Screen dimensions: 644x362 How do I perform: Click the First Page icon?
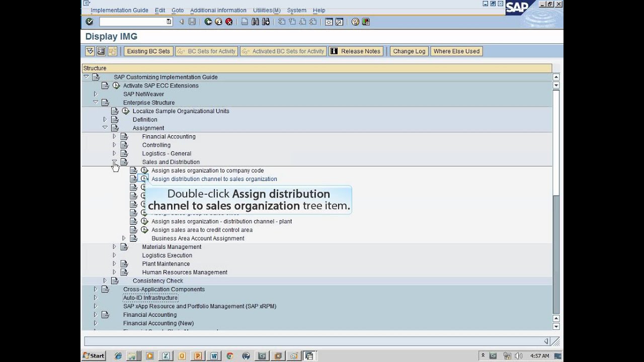pyautogui.click(x=282, y=22)
